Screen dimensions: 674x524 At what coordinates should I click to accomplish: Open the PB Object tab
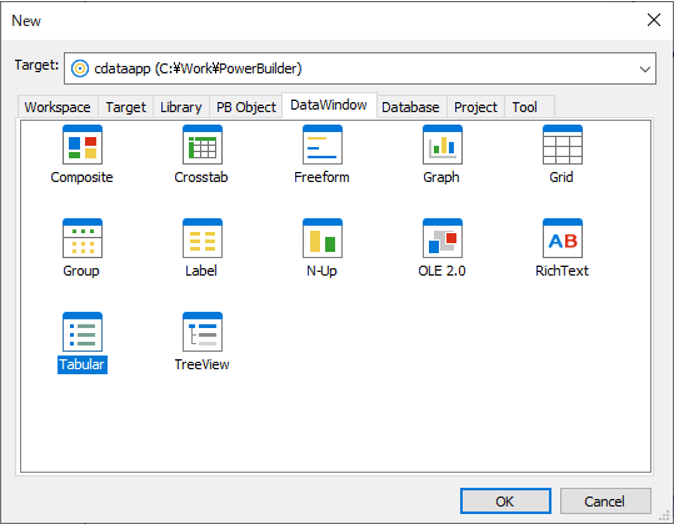(x=246, y=107)
